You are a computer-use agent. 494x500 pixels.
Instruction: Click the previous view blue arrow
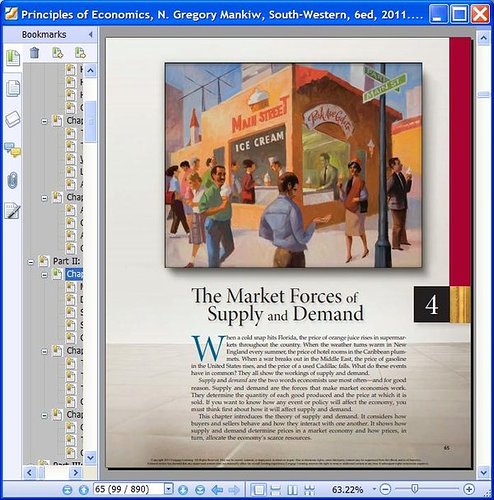click(x=217, y=490)
